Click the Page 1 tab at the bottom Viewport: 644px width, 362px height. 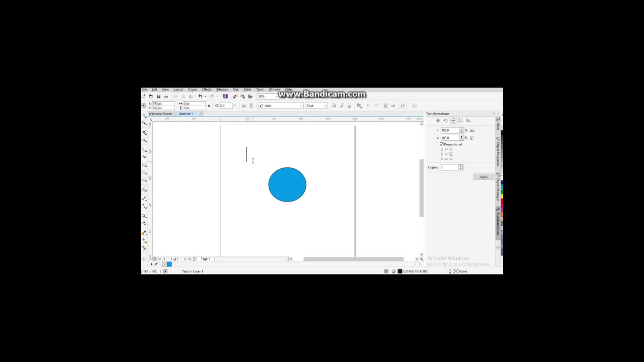coord(205,259)
